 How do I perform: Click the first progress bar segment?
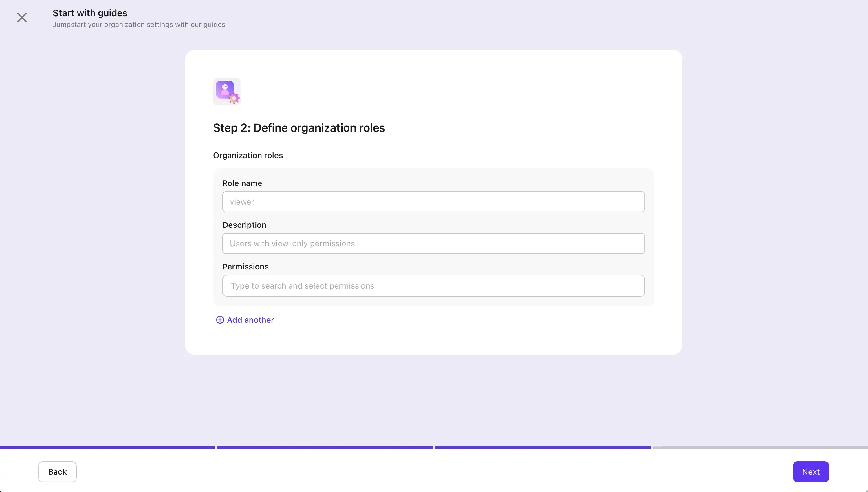point(107,447)
